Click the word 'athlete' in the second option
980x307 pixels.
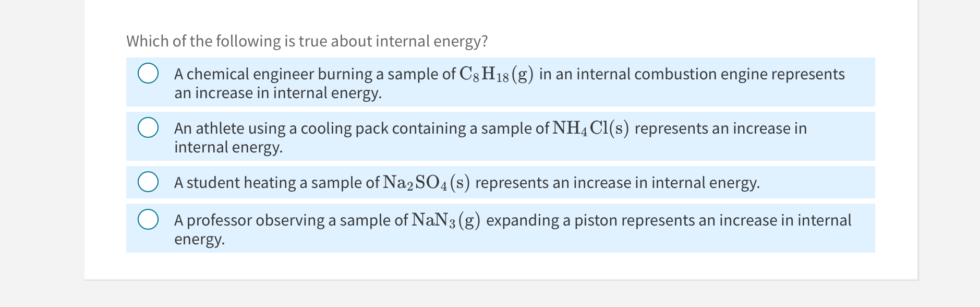tap(220, 128)
